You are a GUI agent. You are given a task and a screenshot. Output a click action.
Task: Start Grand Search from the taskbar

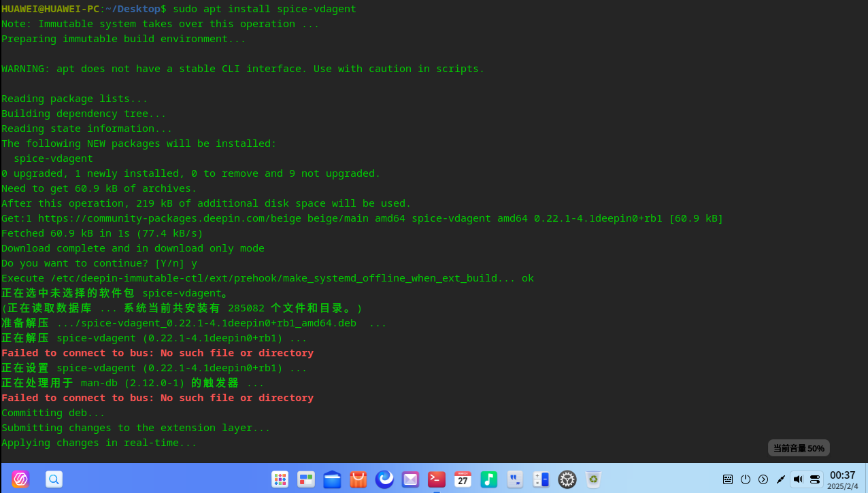click(x=54, y=479)
